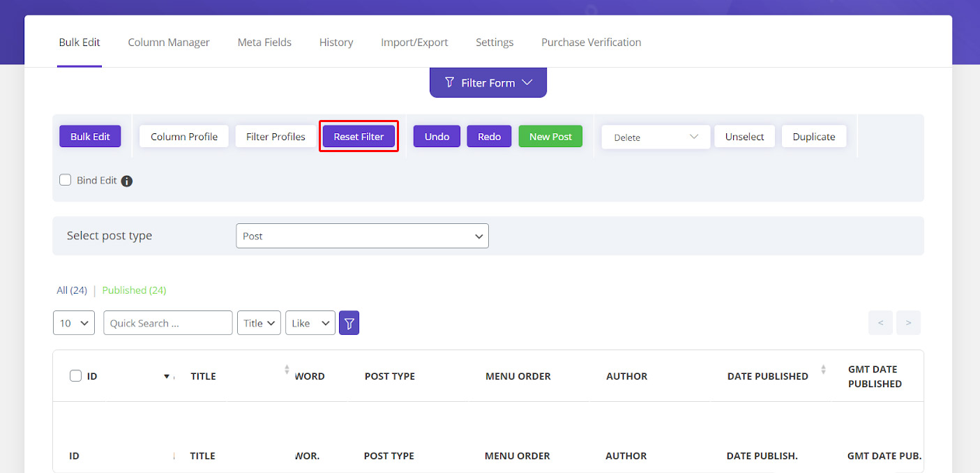The height and width of the screenshot is (473, 980).
Task: Create a post with the New Post button
Action: pyautogui.click(x=550, y=136)
